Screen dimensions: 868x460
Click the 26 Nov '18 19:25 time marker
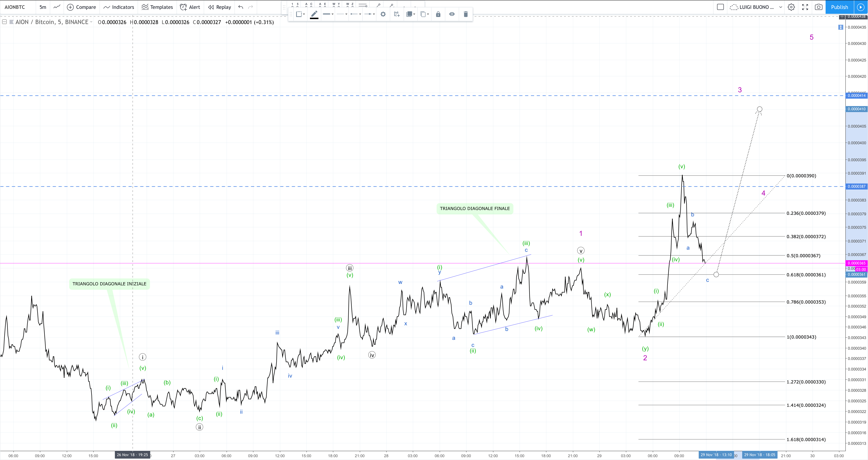[x=132, y=455]
